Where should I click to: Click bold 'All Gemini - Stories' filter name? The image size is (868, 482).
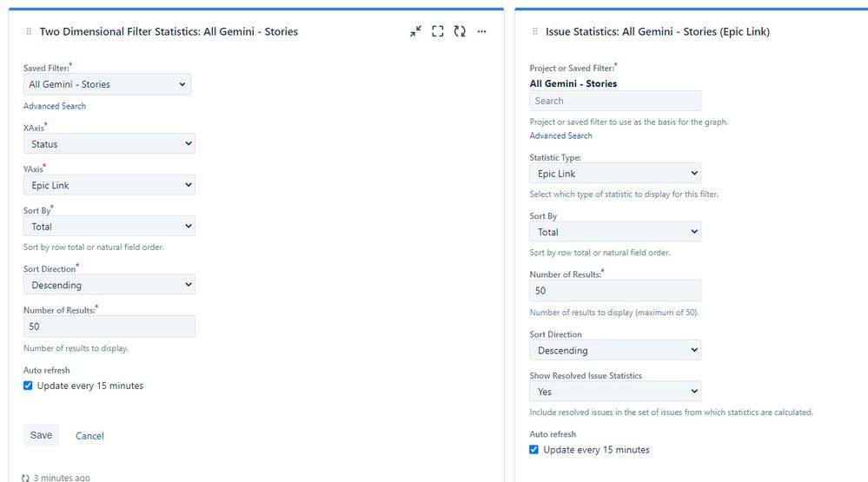573,83
